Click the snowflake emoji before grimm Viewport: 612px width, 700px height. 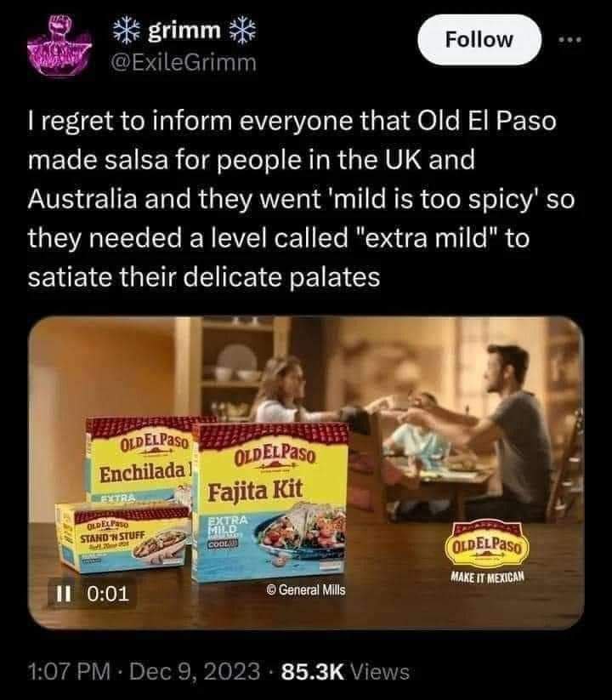[126, 31]
